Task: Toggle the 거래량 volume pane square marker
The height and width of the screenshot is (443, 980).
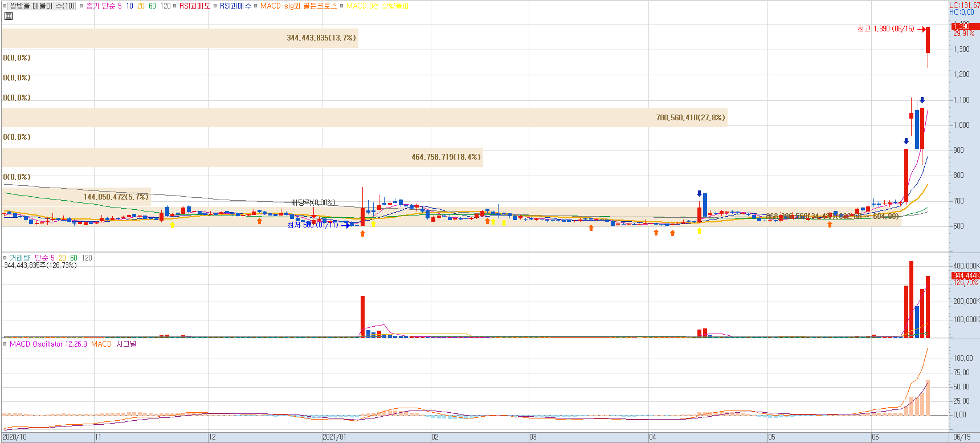Action: pyautogui.click(x=5, y=258)
